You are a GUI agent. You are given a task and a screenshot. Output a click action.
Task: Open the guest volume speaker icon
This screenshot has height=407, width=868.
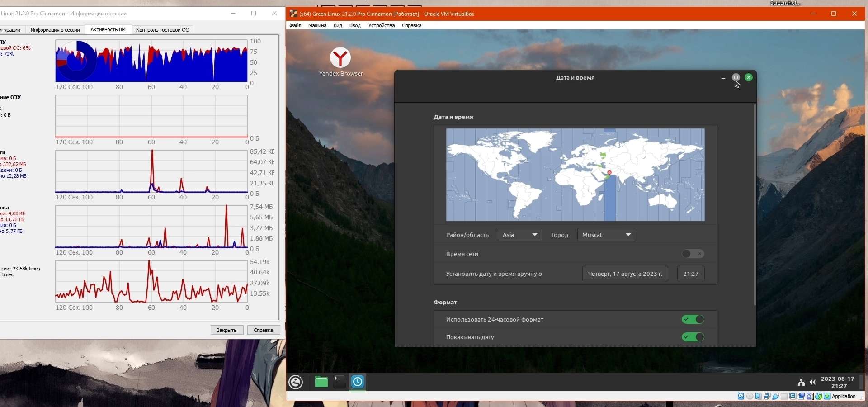tap(813, 383)
